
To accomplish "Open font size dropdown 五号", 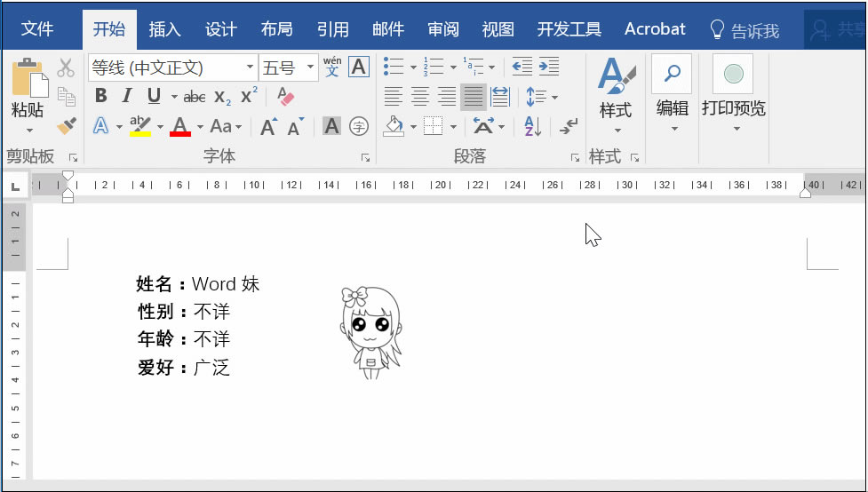I will point(311,67).
